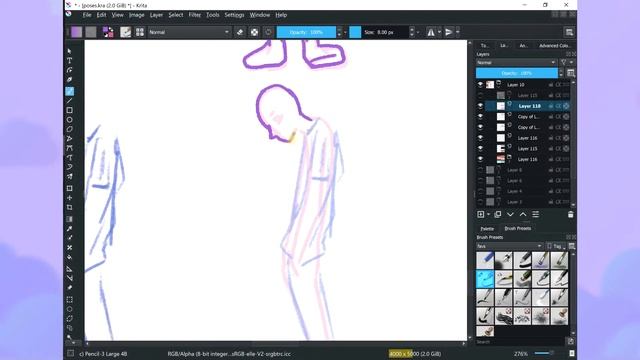This screenshot has width=640, height=360.
Task: Open the dropdown arrow beside brush Size
Action: pos(418,32)
